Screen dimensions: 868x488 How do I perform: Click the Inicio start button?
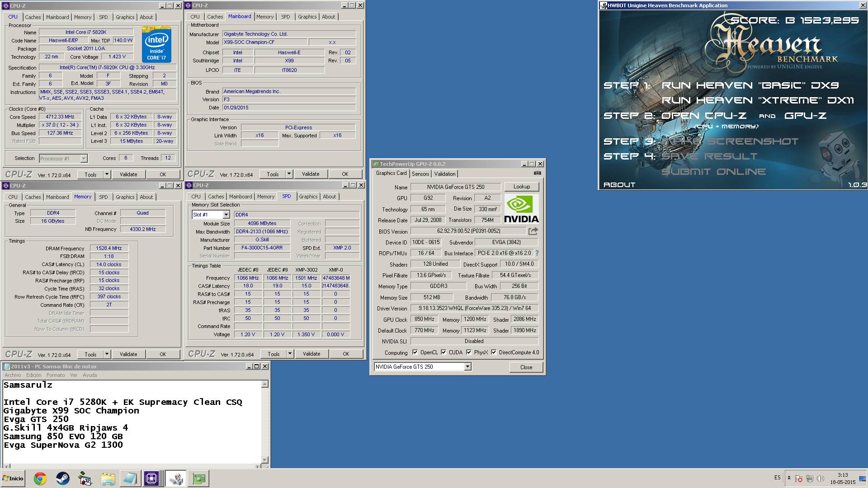click(x=13, y=479)
